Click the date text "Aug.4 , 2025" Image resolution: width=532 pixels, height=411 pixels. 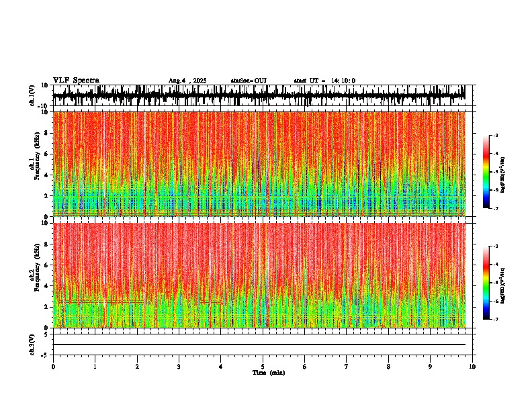[187, 81]
